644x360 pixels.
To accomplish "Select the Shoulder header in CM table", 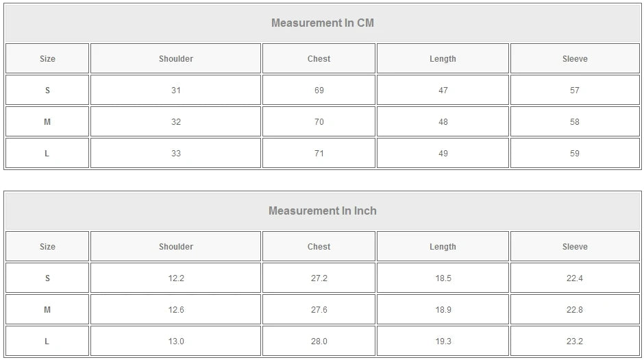I will [176, 59].
